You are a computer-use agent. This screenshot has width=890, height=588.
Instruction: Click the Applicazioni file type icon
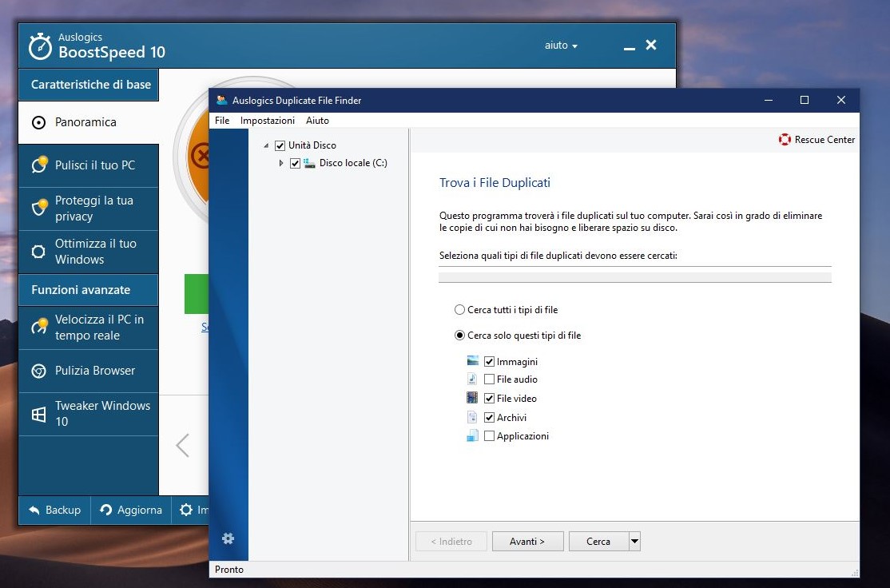click(x=472, y=435)
